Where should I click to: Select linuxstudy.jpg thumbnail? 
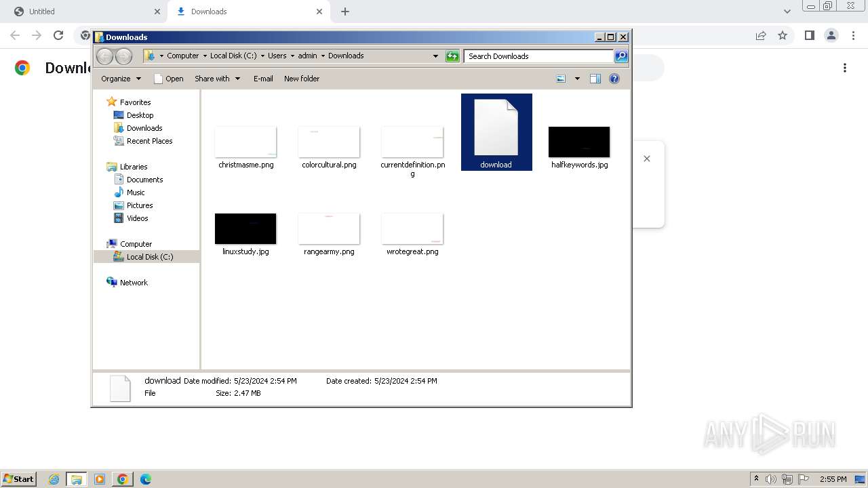[x=245, y=229]
